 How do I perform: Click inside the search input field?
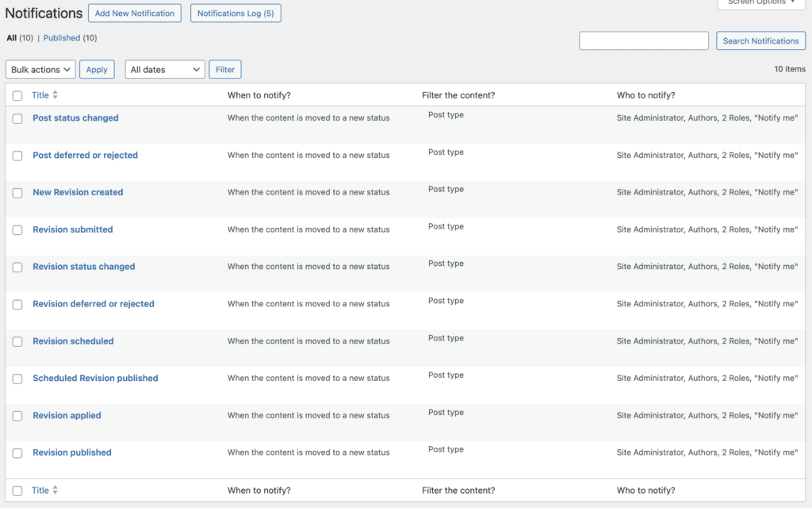click(x=644, y=40)
